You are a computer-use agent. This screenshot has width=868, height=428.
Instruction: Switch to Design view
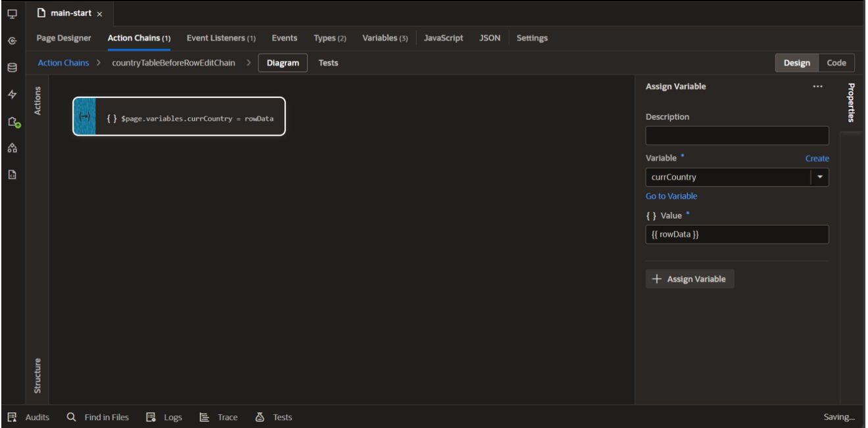pyautogui.click(x=796, y=63)
